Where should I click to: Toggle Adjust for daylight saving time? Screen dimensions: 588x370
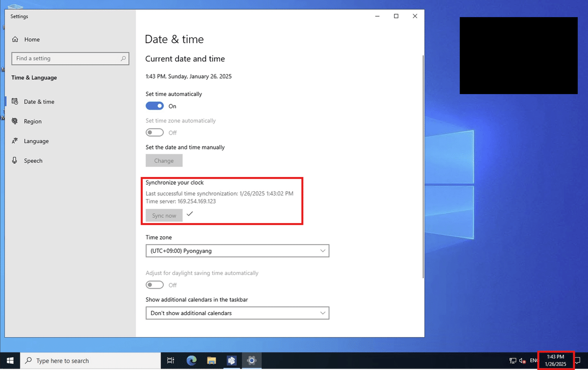tap(154, 285)
